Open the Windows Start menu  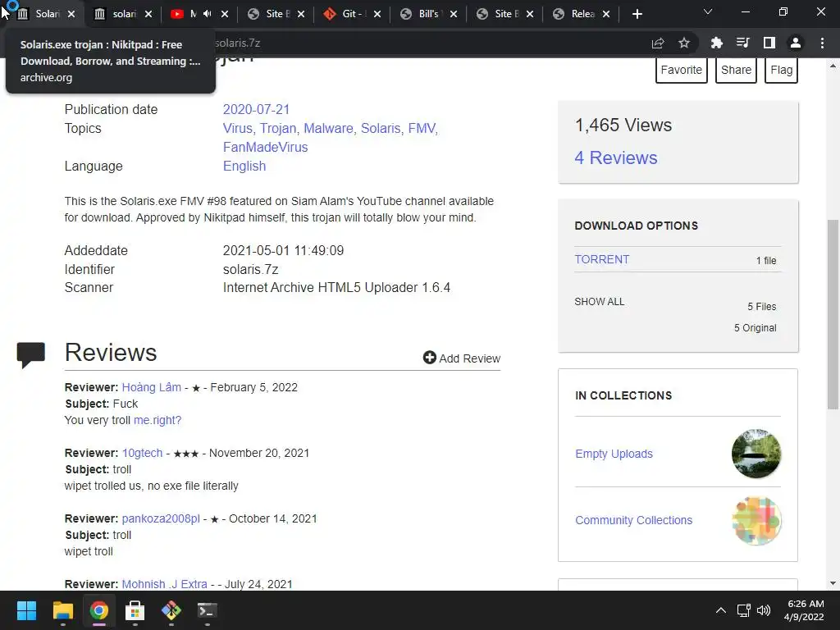pos(26,610)
